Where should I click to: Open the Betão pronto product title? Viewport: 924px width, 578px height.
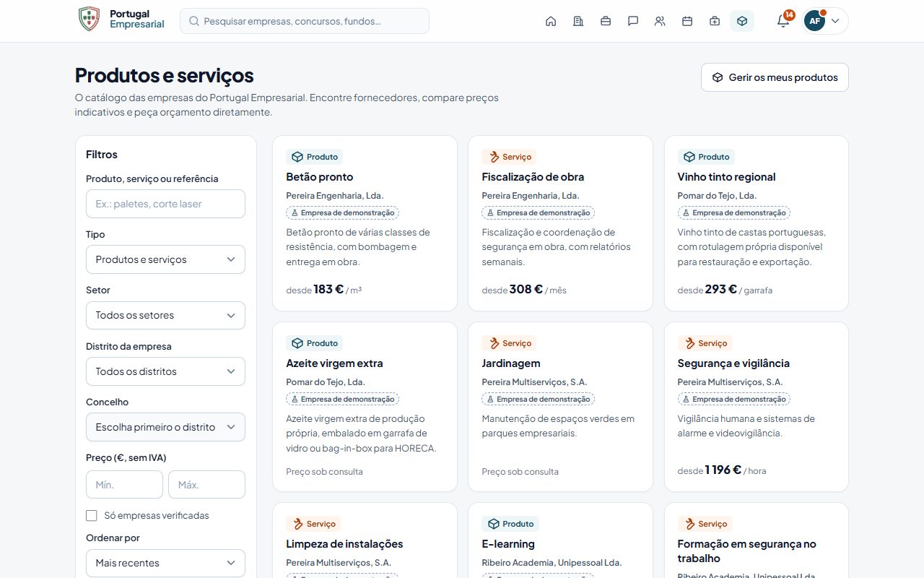(320, 177)
